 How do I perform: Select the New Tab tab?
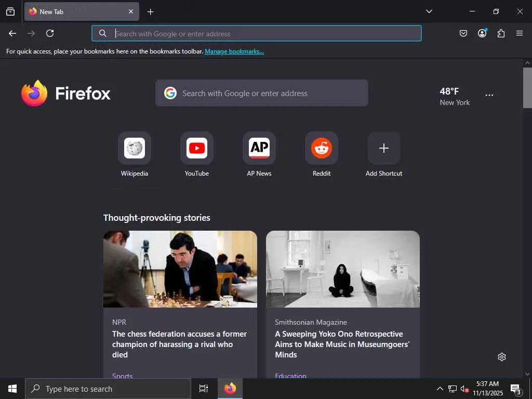point(82,11)
